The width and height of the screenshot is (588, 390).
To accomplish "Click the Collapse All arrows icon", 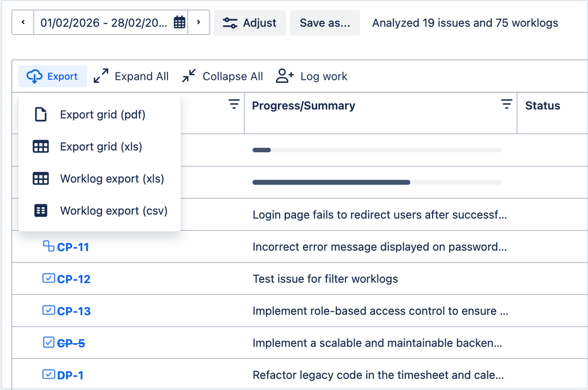I will (x=188, y=75).
